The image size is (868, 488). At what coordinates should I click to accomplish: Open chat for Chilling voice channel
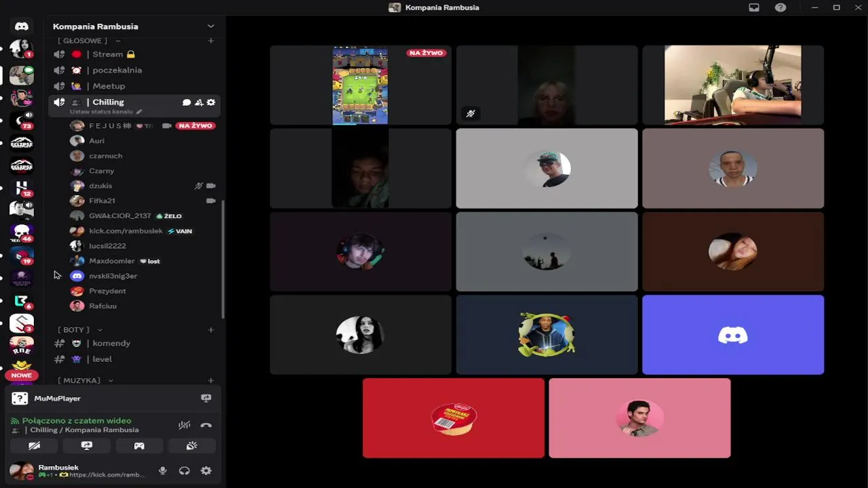click(x=186, y=102)
